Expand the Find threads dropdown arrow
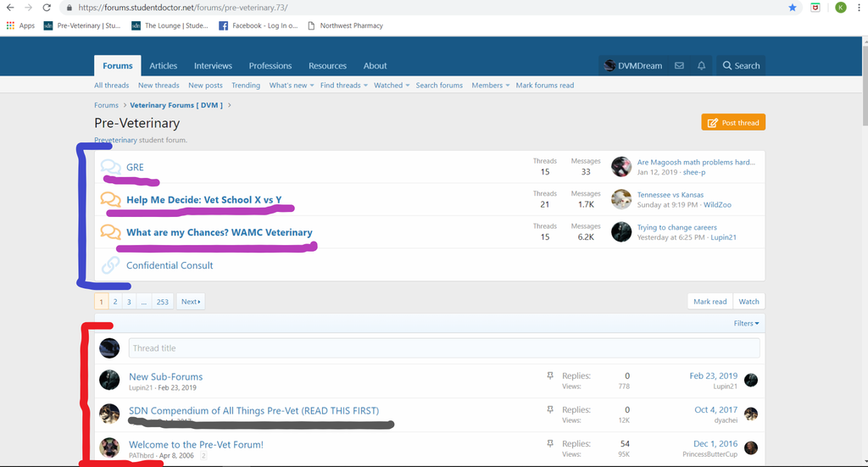868x467 pixels. tap(365, 86)
